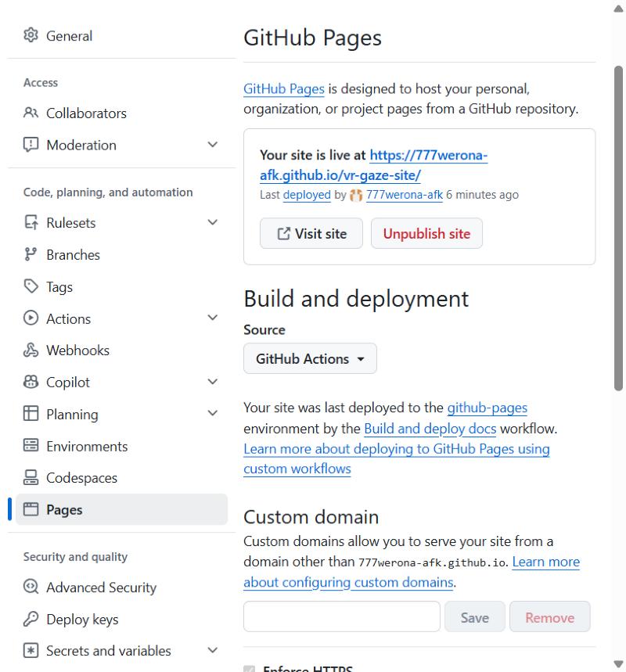
Task: Open configuring custom domains learn more link
Action: (412, 572)
